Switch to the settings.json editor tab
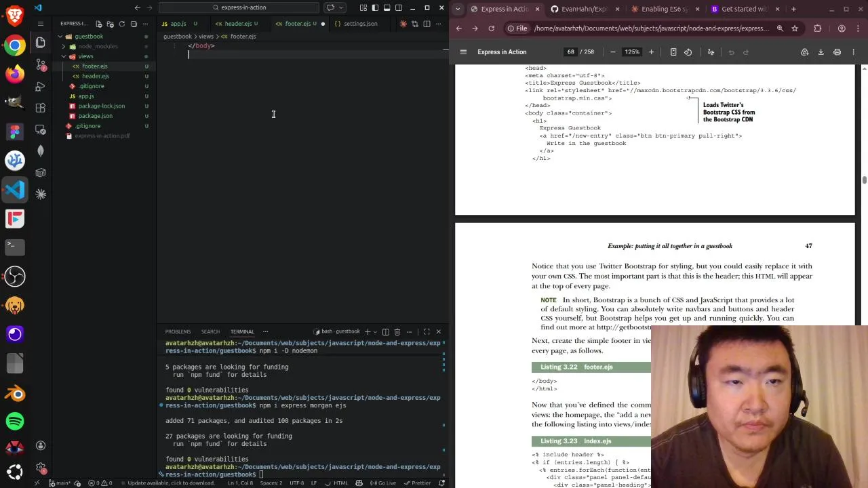 [360, 24]
